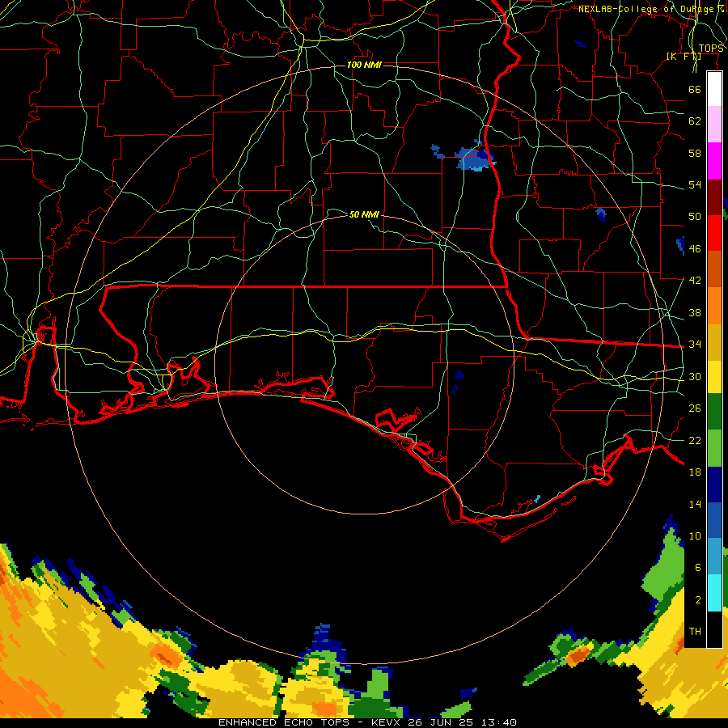Click legend value "62"
The height and width of the screenshot is (728, 728).
click(x=695, y=121)
